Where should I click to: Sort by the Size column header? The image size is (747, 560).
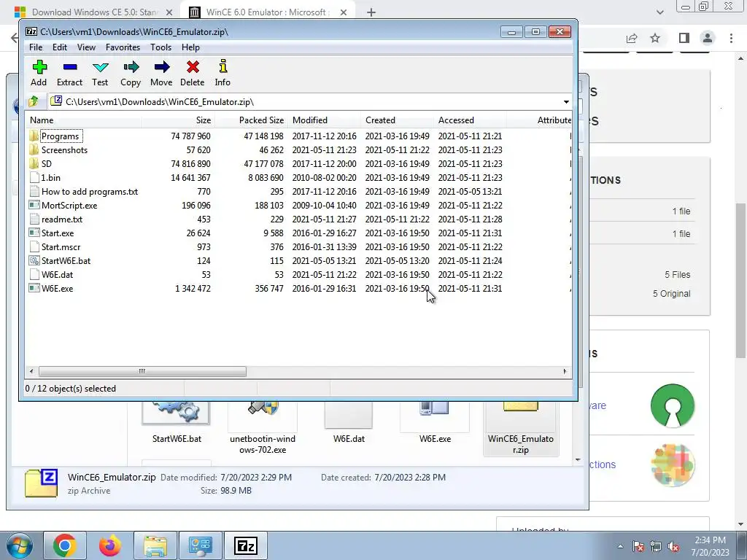tap(178, 120)
